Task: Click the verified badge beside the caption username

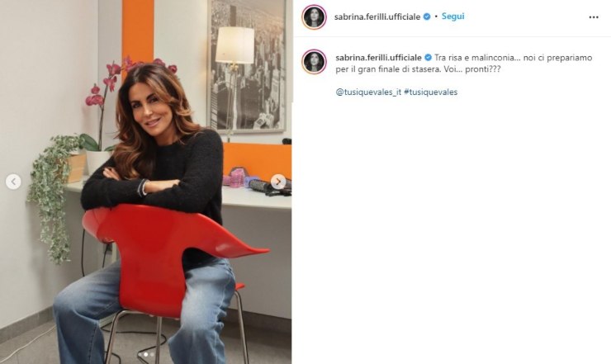Action: pos(428,58)
